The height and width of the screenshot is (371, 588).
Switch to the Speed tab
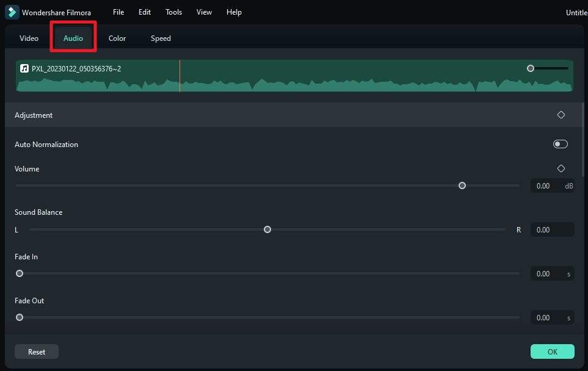click(x=161, y=38)
